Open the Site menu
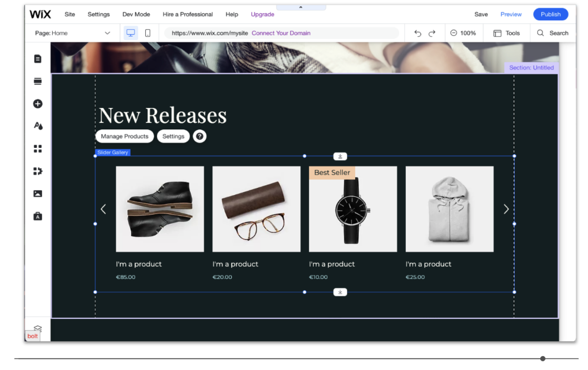588x370 pixels. click(70, 14)
